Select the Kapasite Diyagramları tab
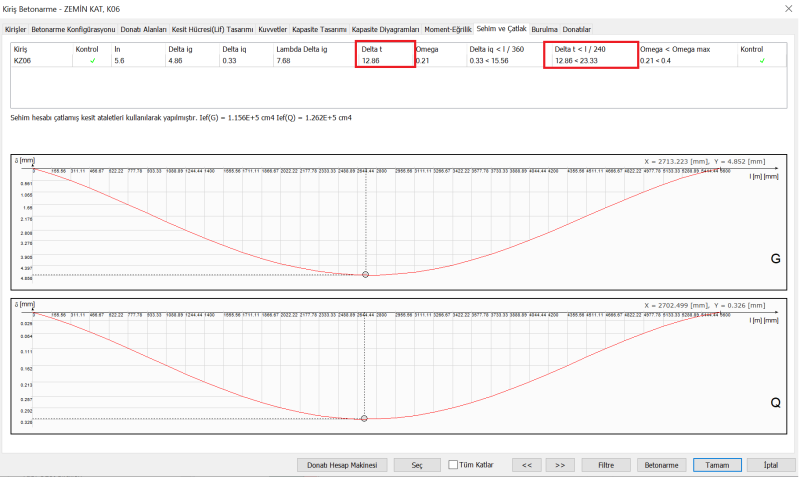 (x=385, y=29)
